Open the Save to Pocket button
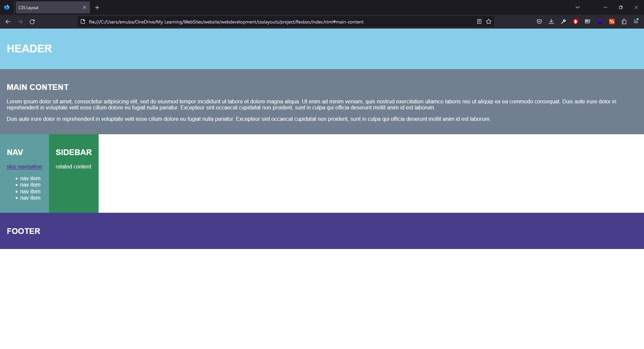 [539, 22]
